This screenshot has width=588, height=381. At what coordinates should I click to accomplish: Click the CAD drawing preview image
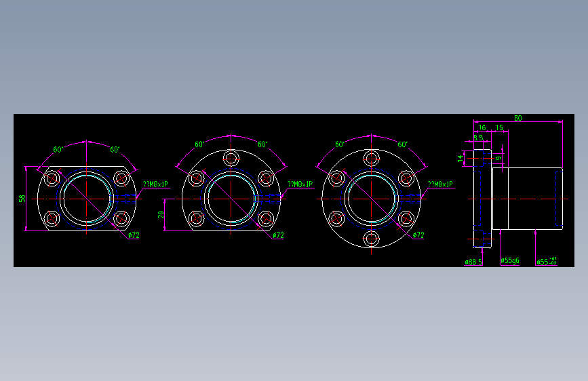pos(294,190)
